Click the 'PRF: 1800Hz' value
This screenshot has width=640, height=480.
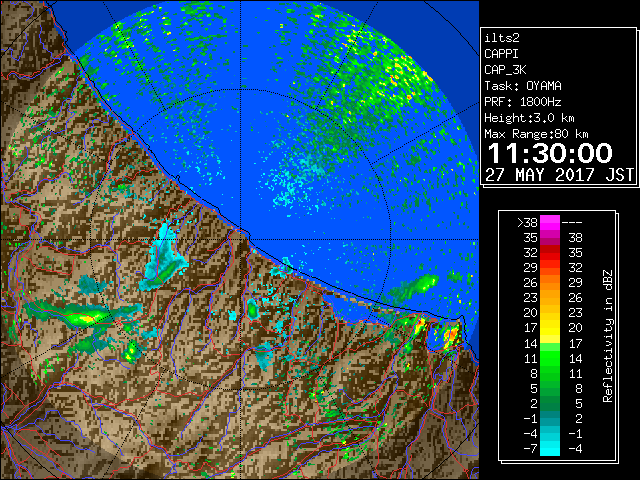coord(523,102)
